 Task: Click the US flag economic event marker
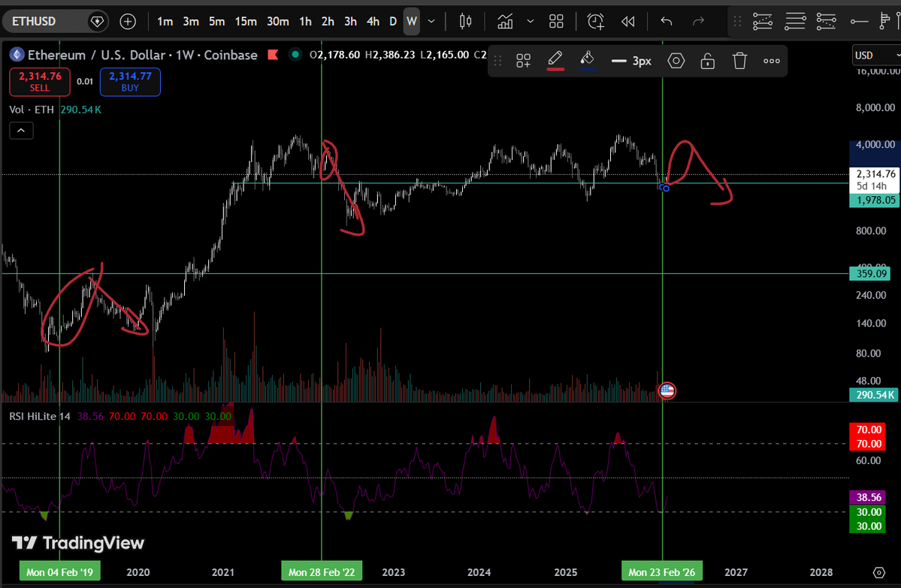pos(667,391)
